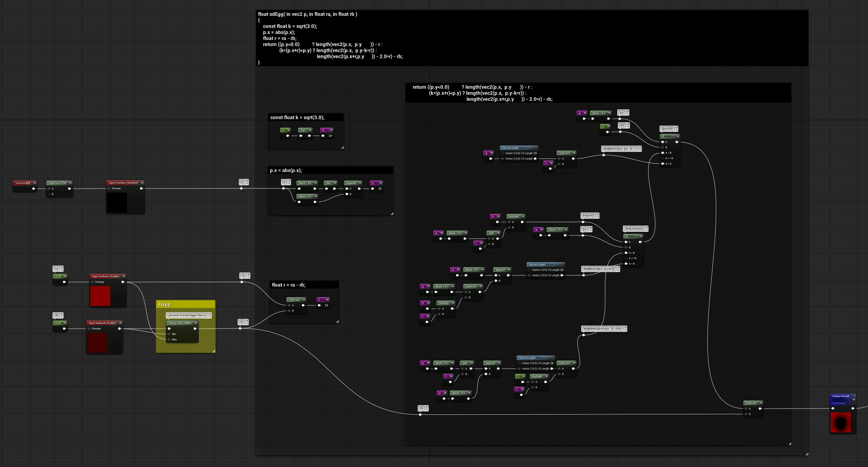Pin the '(p.y<0.0)' comment bubble
This screenshot has width=868, height=467.
(x=676, y=127)
